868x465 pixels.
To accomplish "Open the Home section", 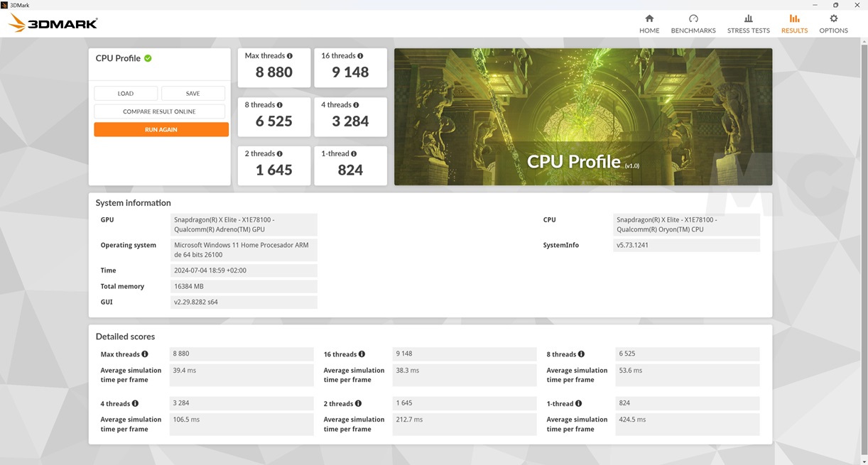I will pyautogui.click(x=649, y=23).
